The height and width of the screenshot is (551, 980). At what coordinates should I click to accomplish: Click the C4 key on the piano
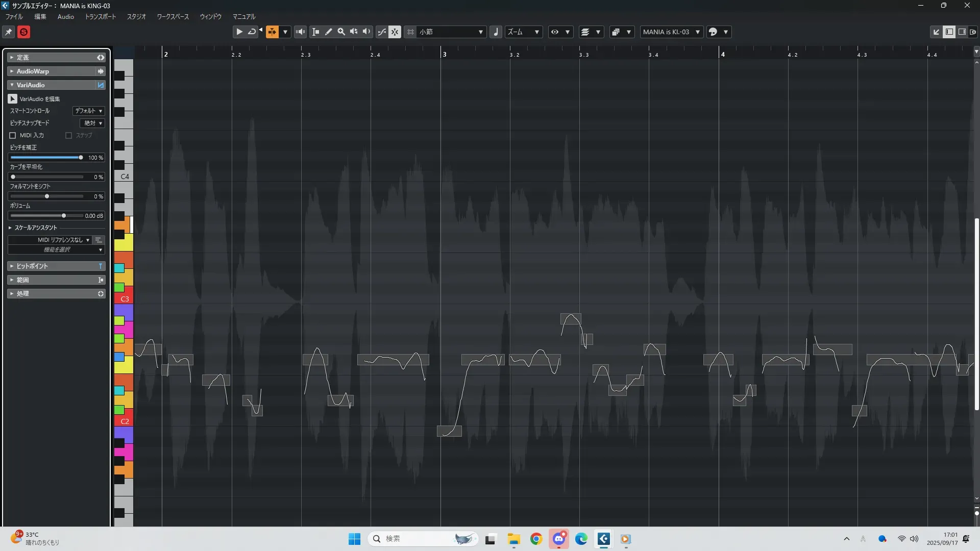pyautogui.click(x=125, y=177)
